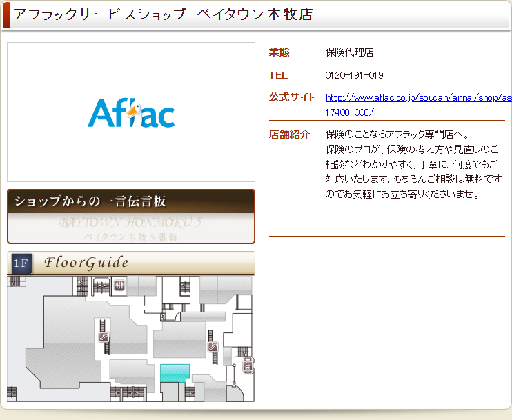
Task: Click the telephone number 0120-191-019
Action: [354, 75]
